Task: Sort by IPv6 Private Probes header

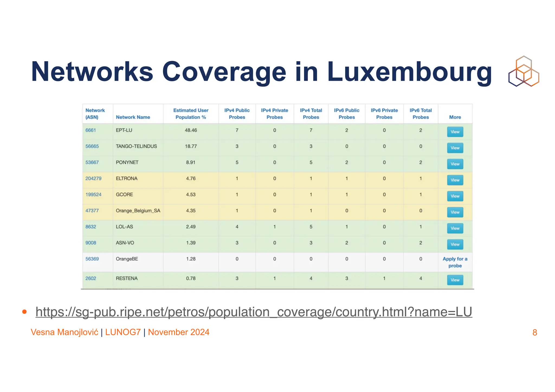Action: 384,114
